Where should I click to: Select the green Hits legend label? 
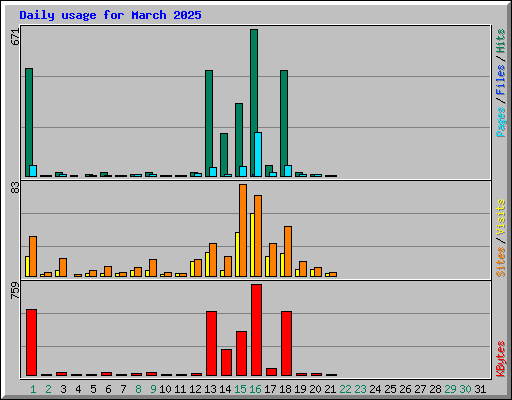500,41
